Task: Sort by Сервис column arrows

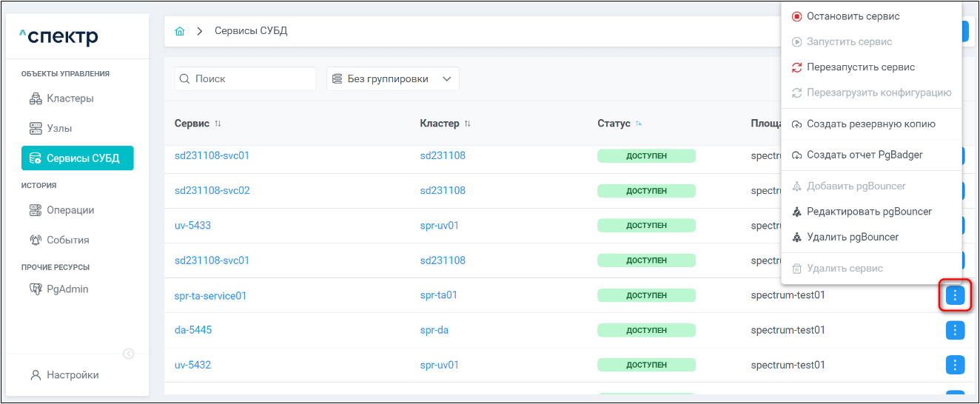Action: (218, 124)
